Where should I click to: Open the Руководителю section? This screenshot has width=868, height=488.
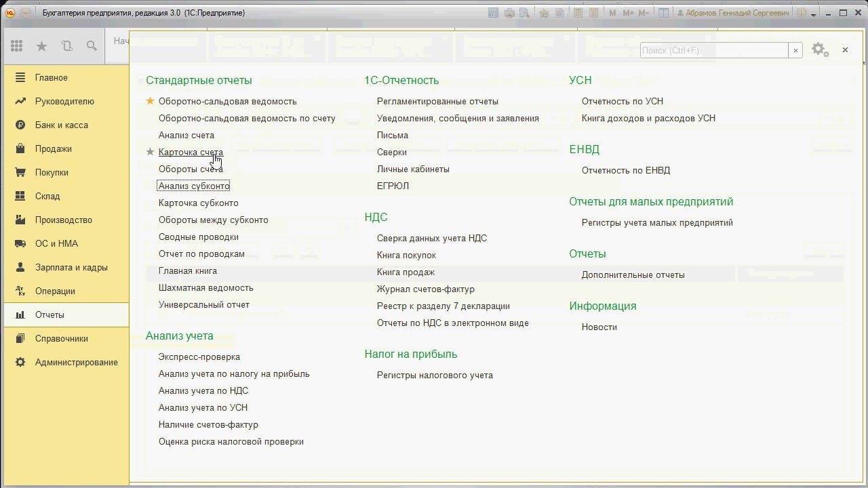[66, 101]
